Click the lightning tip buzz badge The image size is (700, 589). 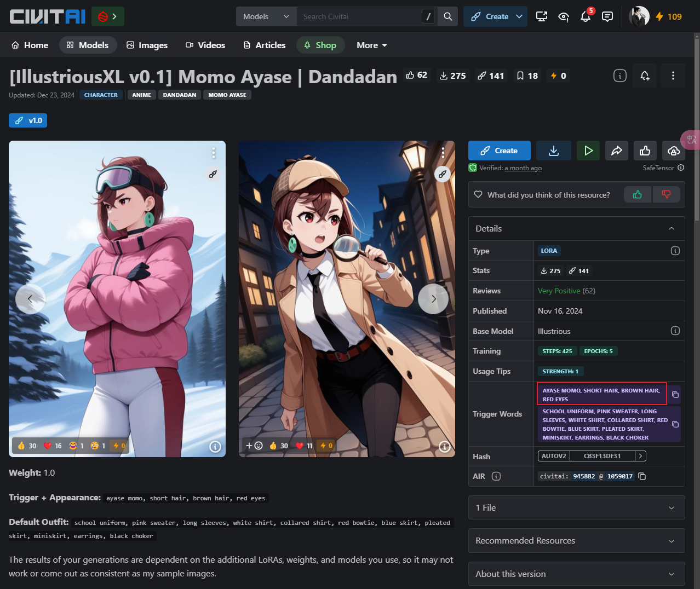pos(558,76)
